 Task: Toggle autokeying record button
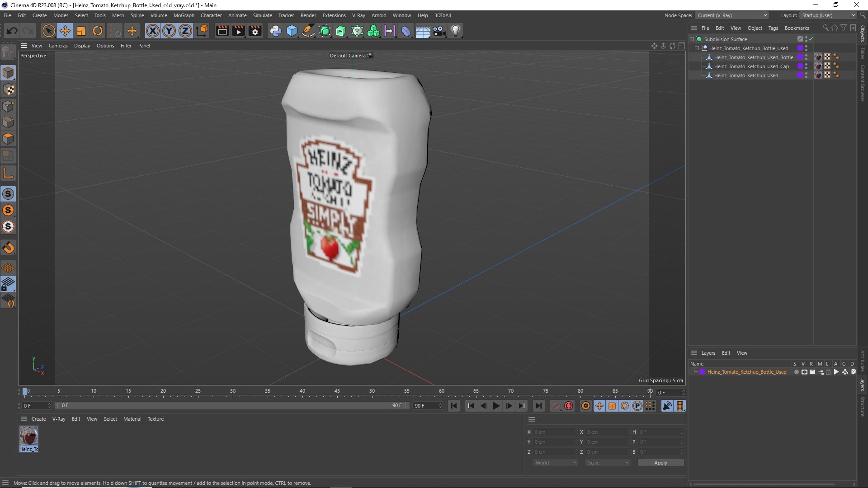pyautogui.click(x=569, y=406)
